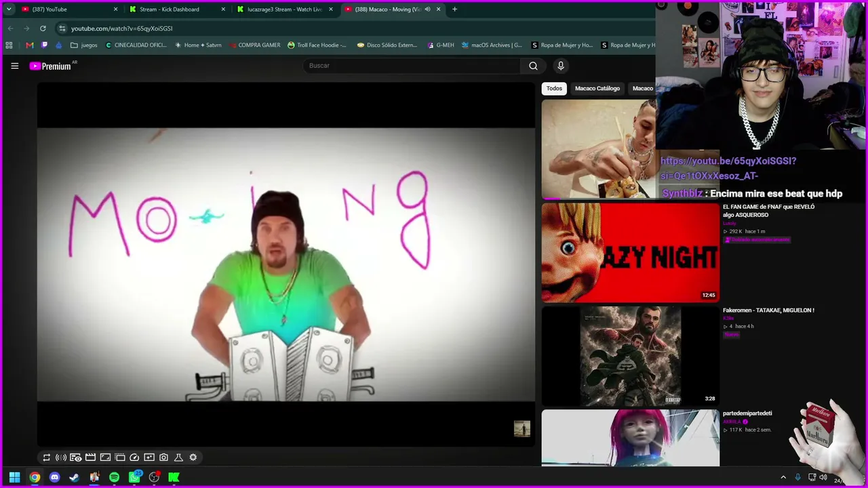Open the Chrome apps grid shortcut

(x=9, y=45)
